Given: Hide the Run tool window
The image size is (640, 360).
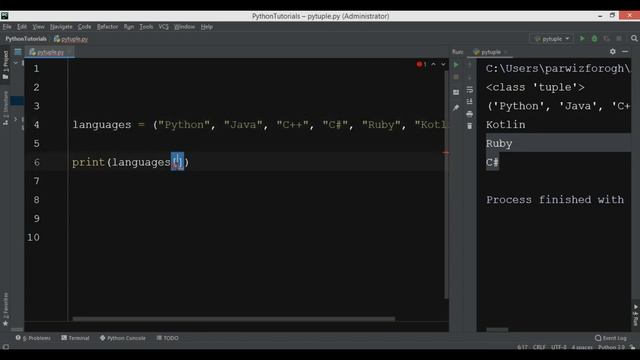Looking at the screenshot, I should tap(625, 52).
